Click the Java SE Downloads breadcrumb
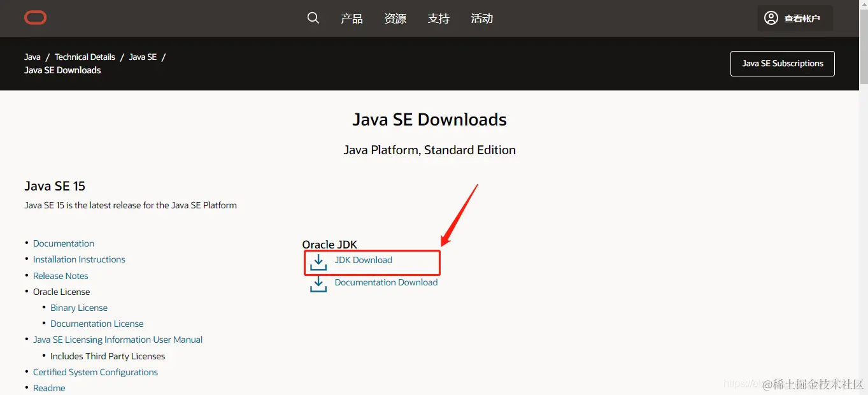 62,70
